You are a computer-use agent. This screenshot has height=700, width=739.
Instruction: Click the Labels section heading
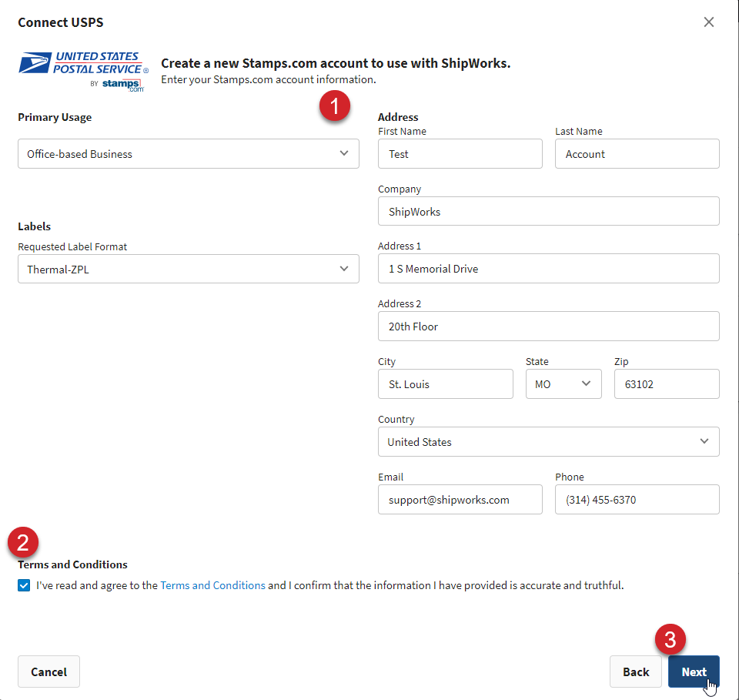pos(34,226)
